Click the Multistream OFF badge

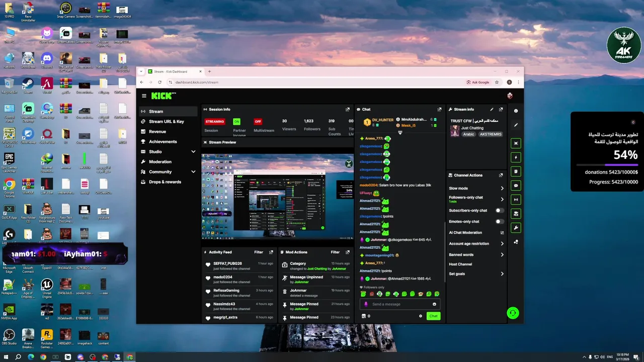(258, 121)
